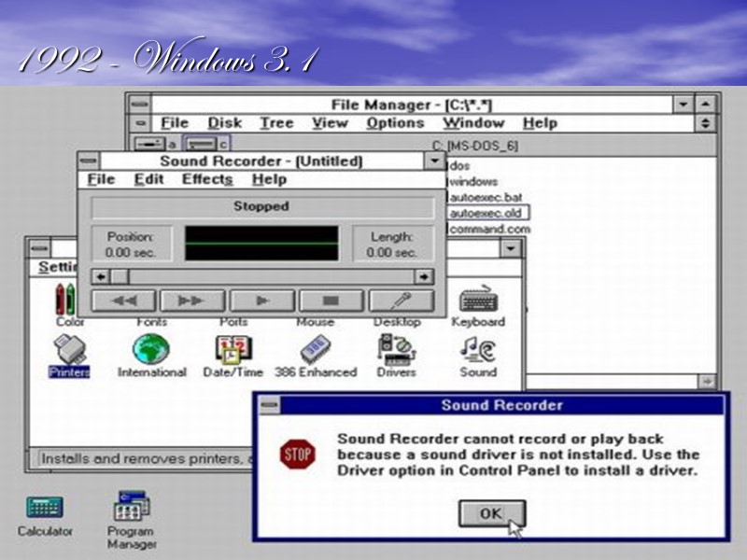Screen dimensions: 747x560
Task: Start recording with the microphone button
Action: (x=402, y=301)
